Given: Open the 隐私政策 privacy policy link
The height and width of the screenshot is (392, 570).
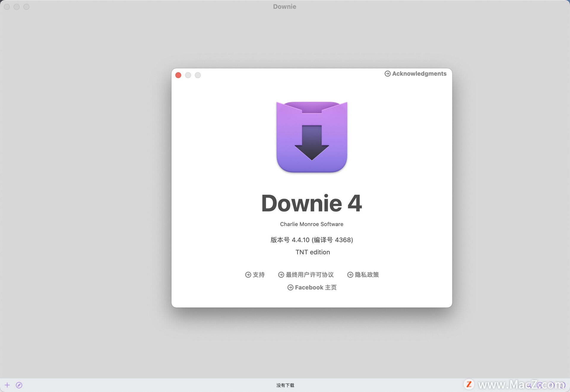Looking at the screenshot, I should 363,275.
